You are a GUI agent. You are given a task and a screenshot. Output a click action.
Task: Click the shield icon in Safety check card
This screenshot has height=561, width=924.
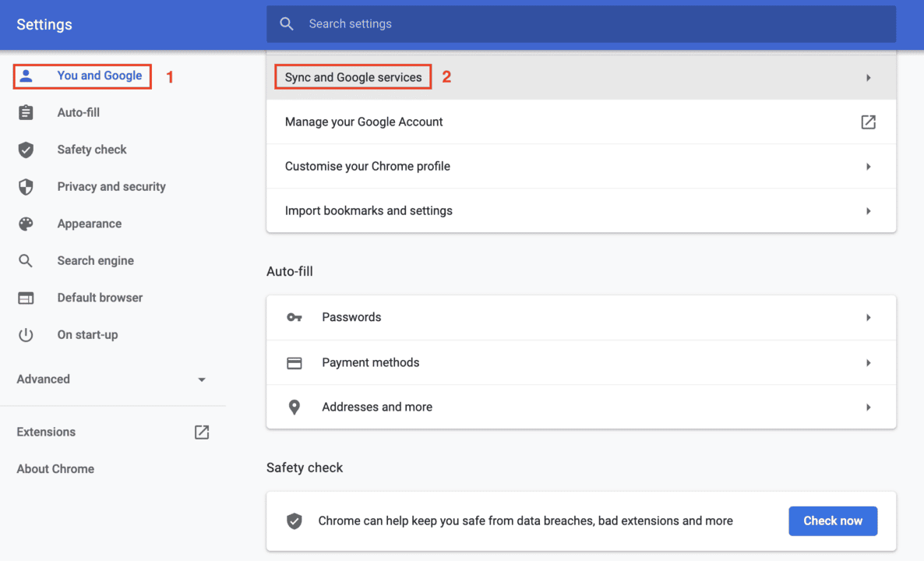click(294, 521)
